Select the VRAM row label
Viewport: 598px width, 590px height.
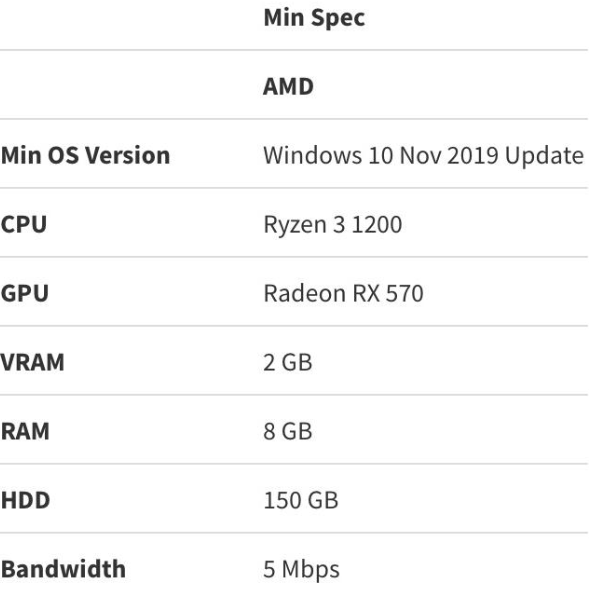(x=32, y=363)
